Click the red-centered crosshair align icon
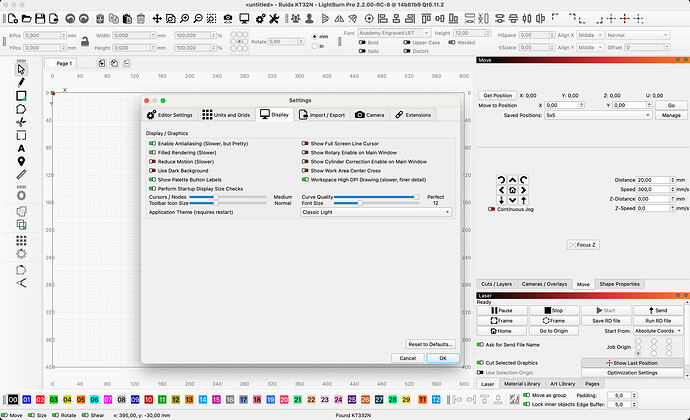This screenshot has width=690, height=420. click(624, 18)
